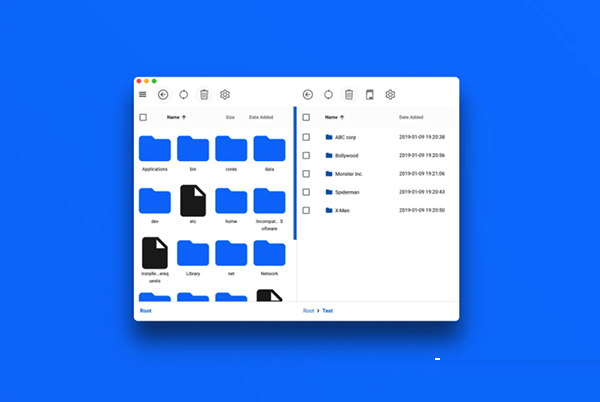Delete selected items in right pane

click(349, 94)
